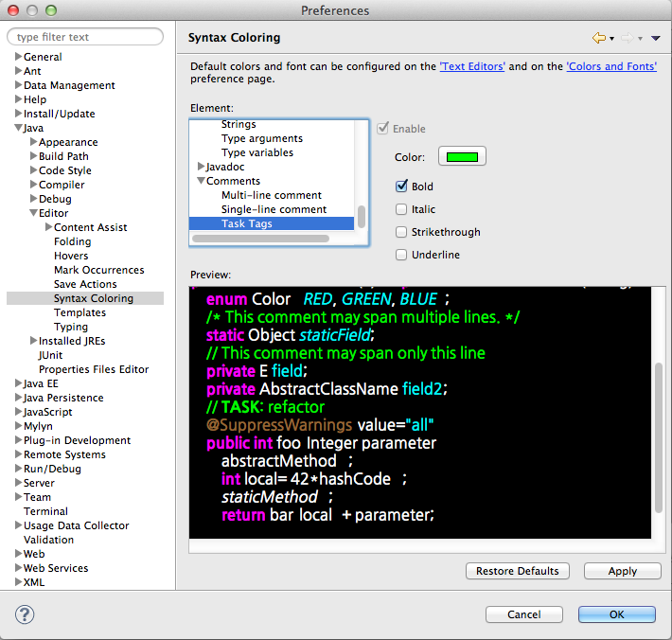672x640 pixels.
Task: Select Java EE preferences entry
Action: [41, 383]
